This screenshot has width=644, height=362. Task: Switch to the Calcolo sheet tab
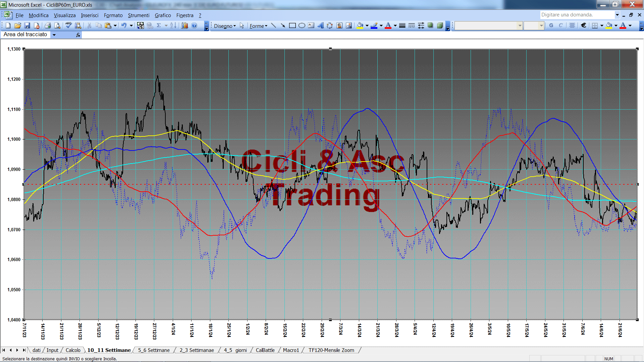tap(73, 350)
